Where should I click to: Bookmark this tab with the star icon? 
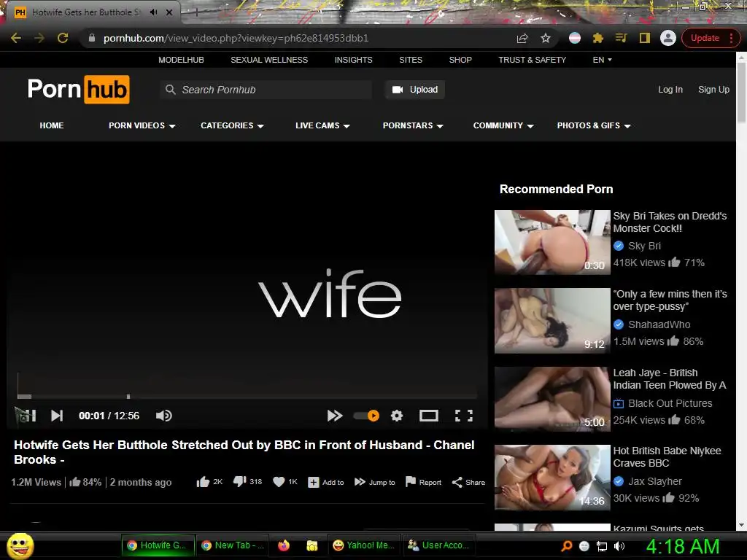(x=546, y=38)
